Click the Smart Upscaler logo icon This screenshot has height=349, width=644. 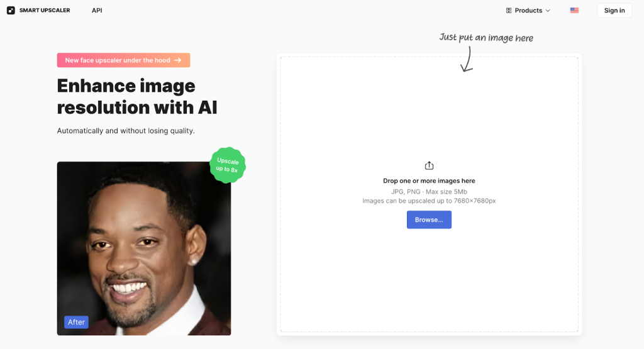click(x=11, y=10)
